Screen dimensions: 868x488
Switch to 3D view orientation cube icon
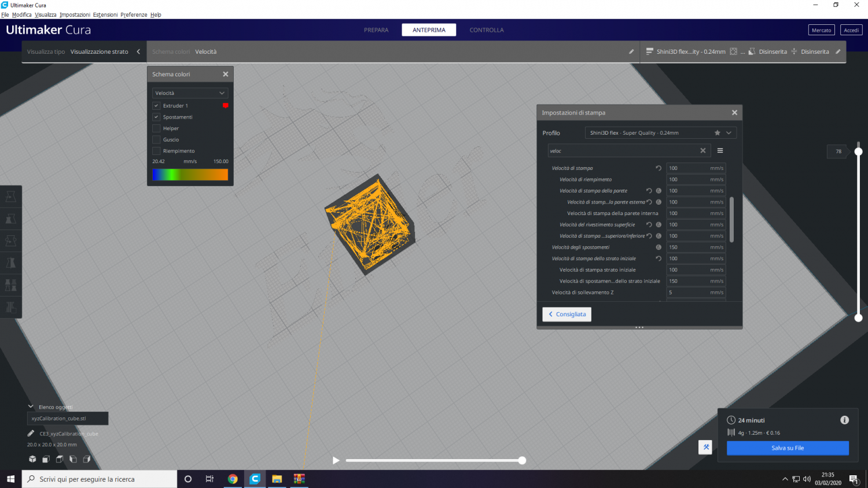(x=32, y=459)
